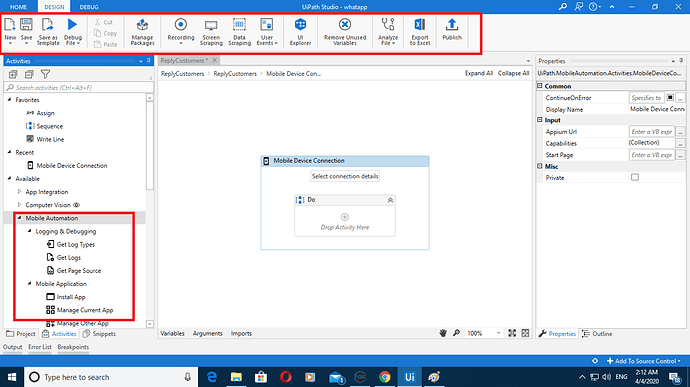Collapse the Do sequence container

(390, 200)
